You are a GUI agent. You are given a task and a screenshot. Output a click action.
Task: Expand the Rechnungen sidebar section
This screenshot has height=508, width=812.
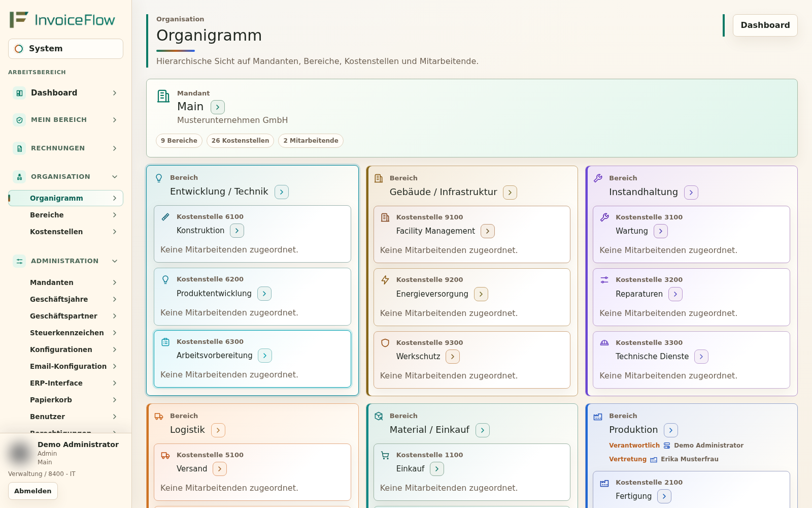(115, 148)
